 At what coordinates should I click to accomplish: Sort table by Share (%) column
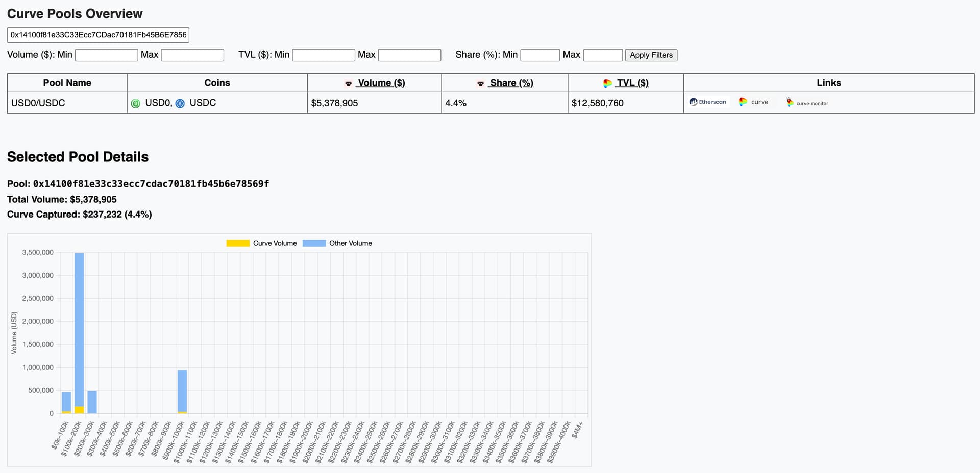tap(511, 83)
